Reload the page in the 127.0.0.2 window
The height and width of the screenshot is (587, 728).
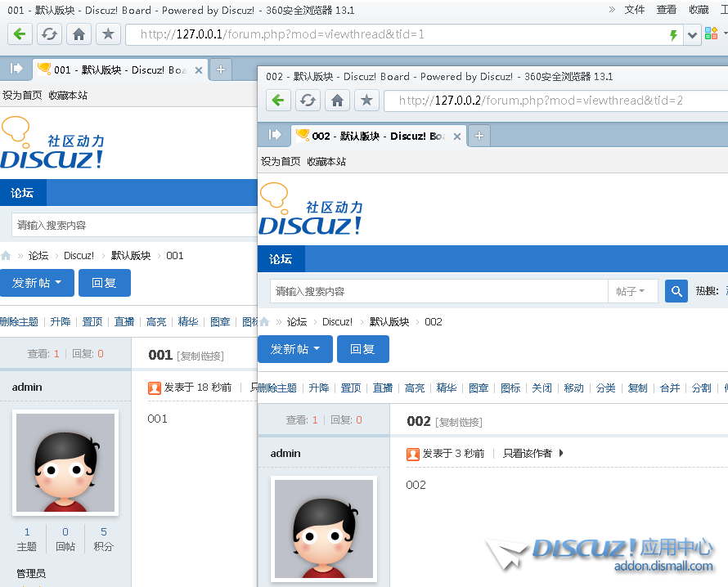point(308,101)
